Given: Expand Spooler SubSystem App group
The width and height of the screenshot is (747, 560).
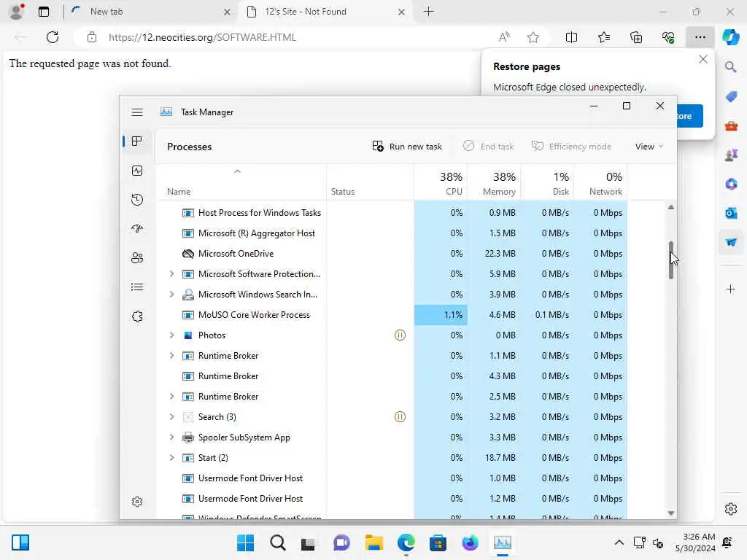Looking at the screenshot, I should click(x=171, y=437).
